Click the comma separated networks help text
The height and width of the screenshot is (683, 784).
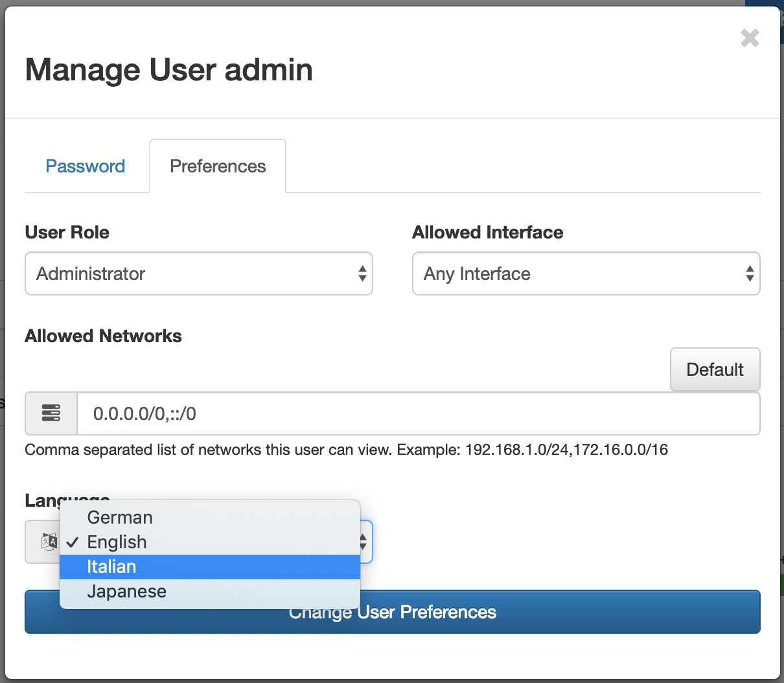346,450
